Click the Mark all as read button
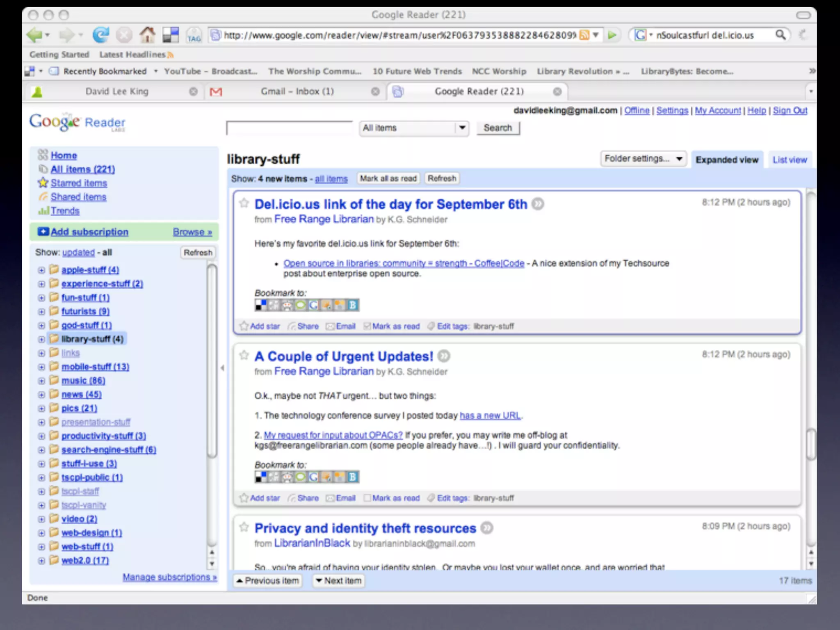Viewport: 840px width, 630px height. [388, 178]
